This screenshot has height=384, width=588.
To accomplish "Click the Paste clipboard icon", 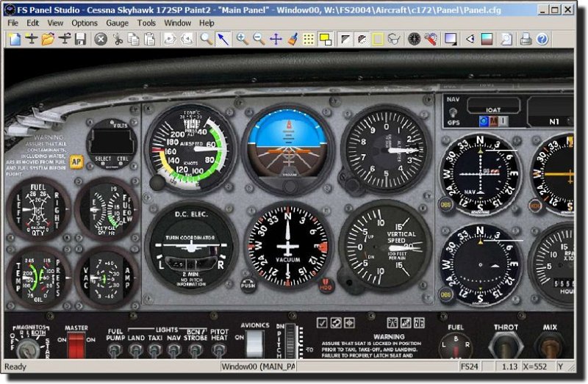I will coord(149,39).
